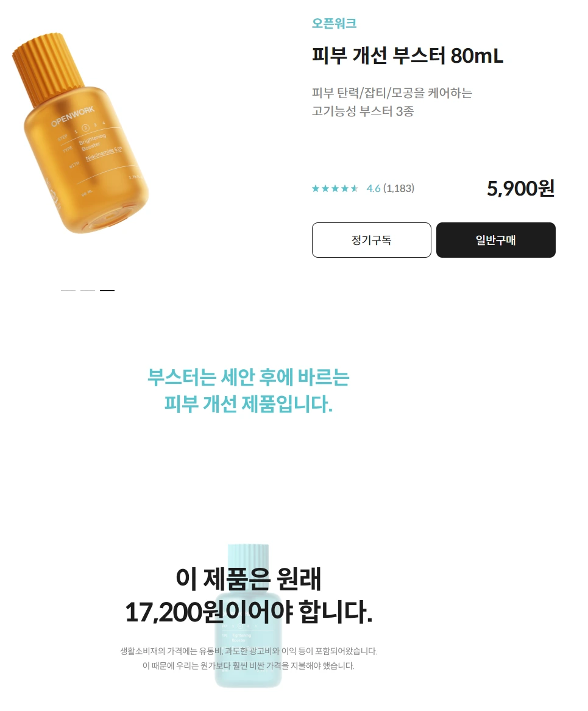
Task: Select the second image carousel indicator
Action: (x=88, y=290)
